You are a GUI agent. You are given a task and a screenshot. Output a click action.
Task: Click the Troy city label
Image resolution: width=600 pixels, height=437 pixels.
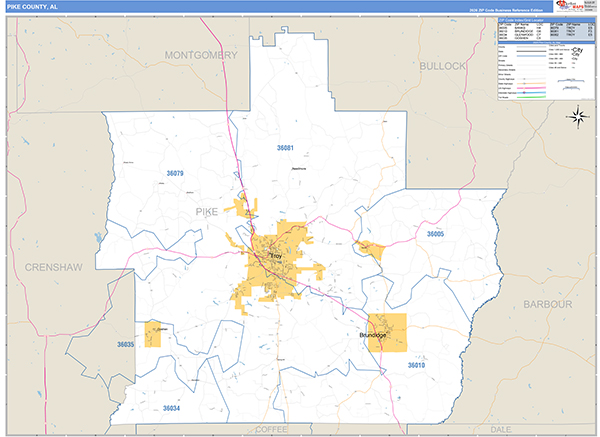point(276,256)
